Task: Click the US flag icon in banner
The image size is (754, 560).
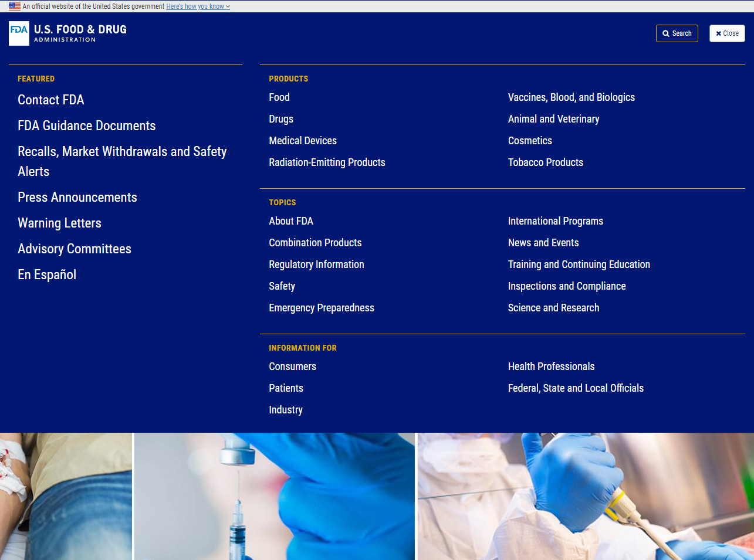Action: (15, 6)
